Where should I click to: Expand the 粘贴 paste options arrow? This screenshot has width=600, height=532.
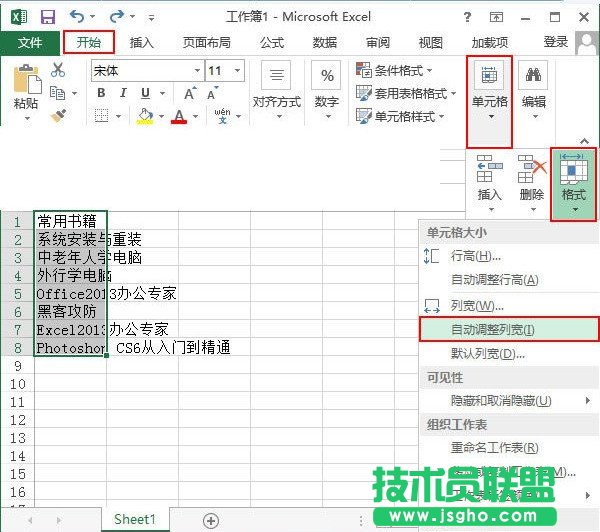[27, 118]
